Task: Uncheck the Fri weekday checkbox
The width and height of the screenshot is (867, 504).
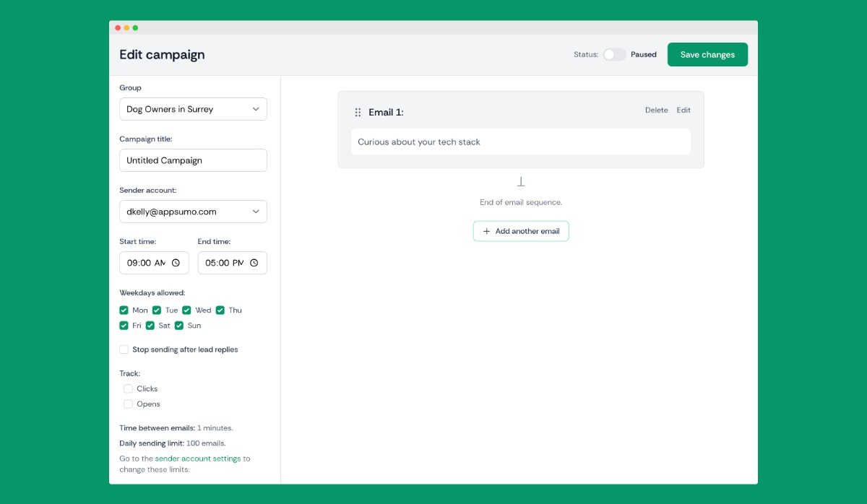Action: [x=124, y=326]
